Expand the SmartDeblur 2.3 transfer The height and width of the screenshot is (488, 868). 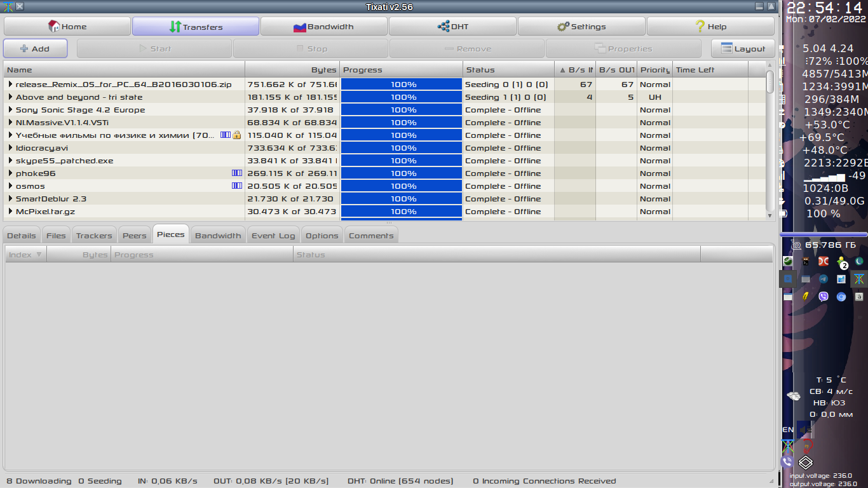pos(10,198)
